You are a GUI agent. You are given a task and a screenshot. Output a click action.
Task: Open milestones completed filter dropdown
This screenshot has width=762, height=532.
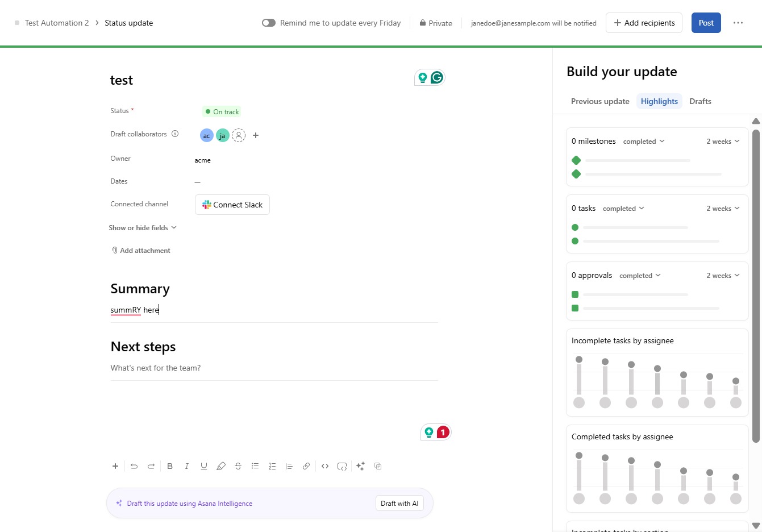click(x=644, y=142)
